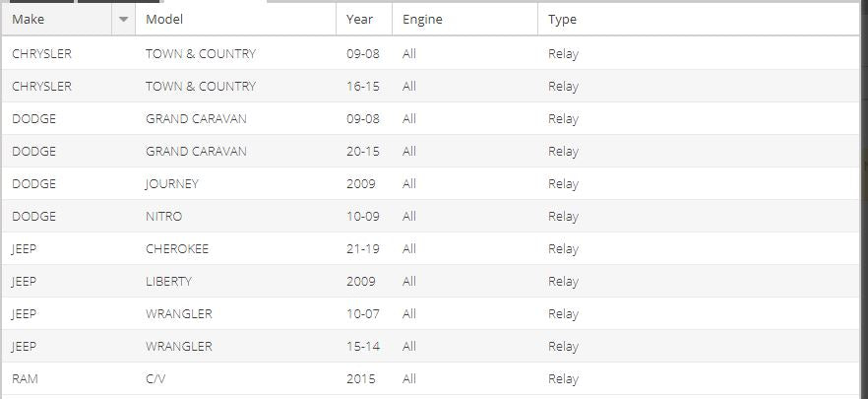Select the Jeep Cherokee model cell
868x399 pixels.
(177, 249)
